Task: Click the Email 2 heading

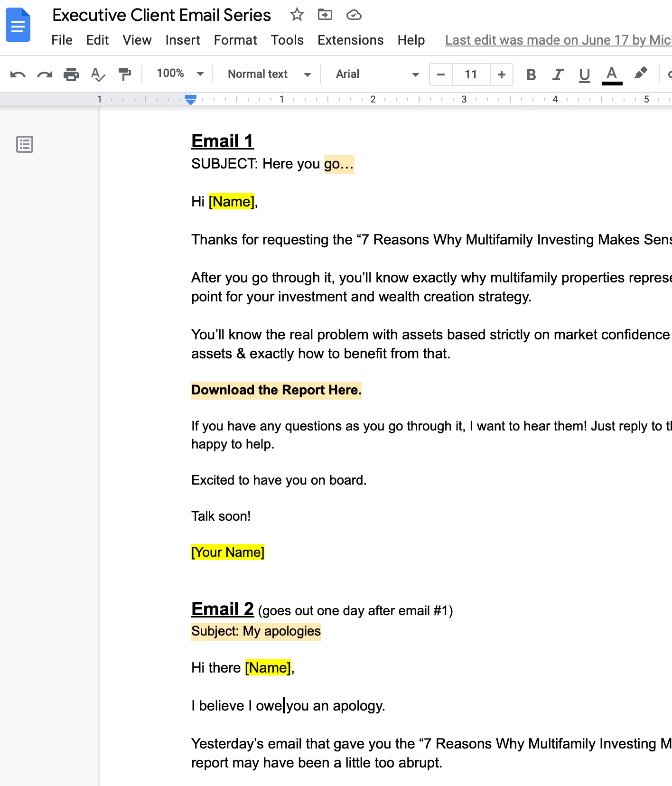Action: point(223,609)
